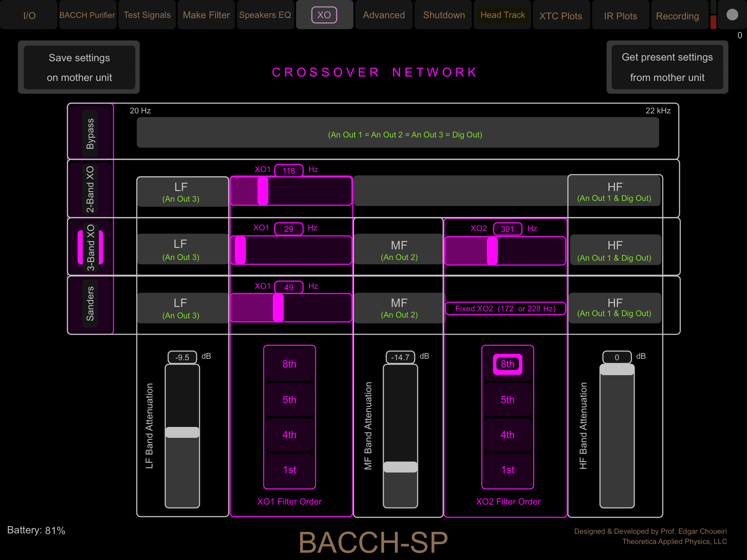Edit XO2 301 Hz field
Image resolution: width=747 pixels, height=560 pixels.
click(x=507, y=229)
